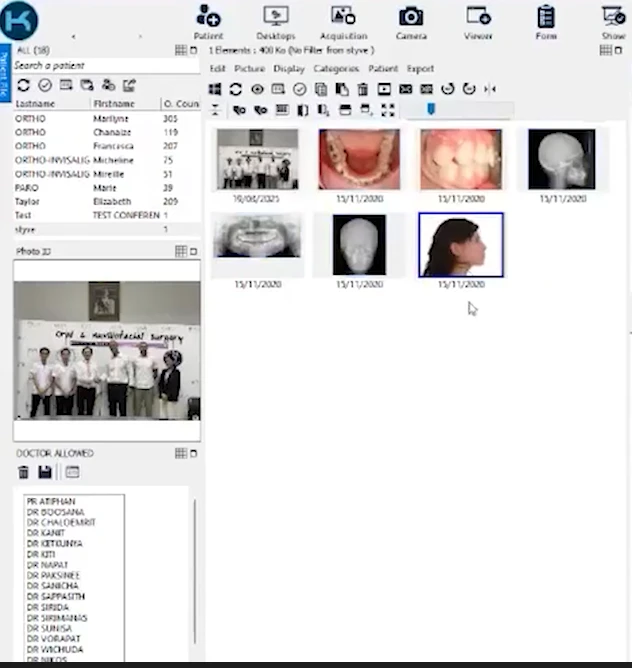Click trash icon in Doctor Allowed panel

pyautogui.click(x=24, y=472)
